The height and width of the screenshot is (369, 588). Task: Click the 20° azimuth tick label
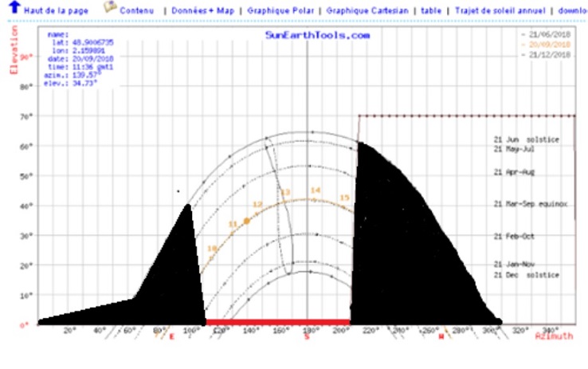point(70,331)
